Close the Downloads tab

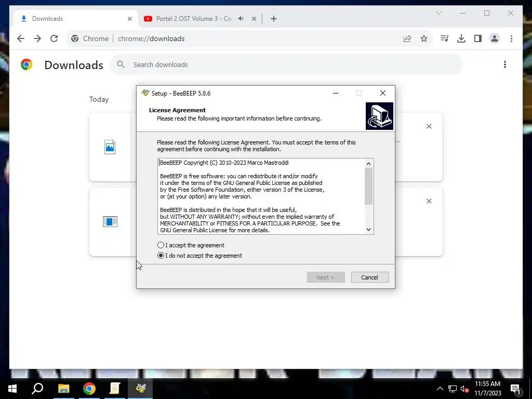point(129,19)
